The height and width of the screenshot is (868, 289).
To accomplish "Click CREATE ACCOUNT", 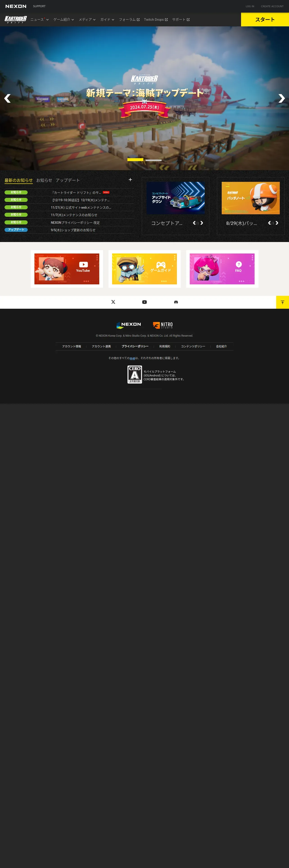I will (272, 6).
